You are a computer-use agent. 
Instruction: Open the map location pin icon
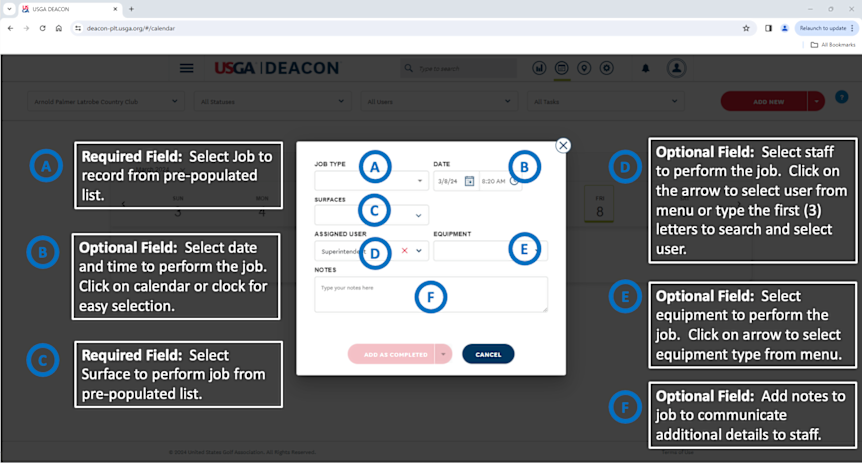(584, 68)
